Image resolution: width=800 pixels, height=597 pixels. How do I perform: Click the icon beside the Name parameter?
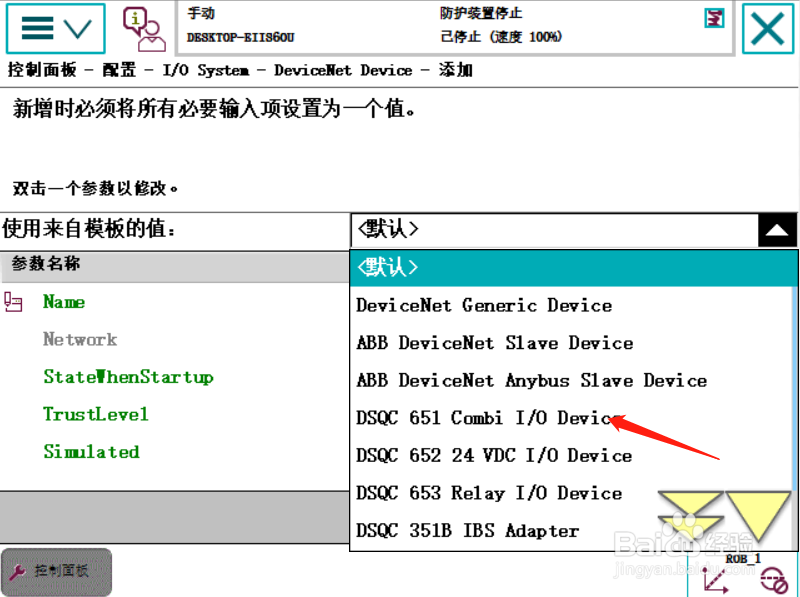tap(13, 302)
